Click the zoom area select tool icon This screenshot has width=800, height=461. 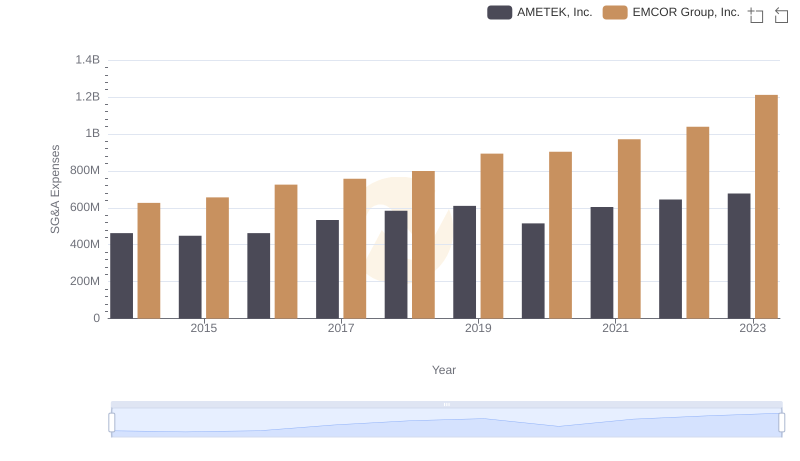(x=756, y=15)
